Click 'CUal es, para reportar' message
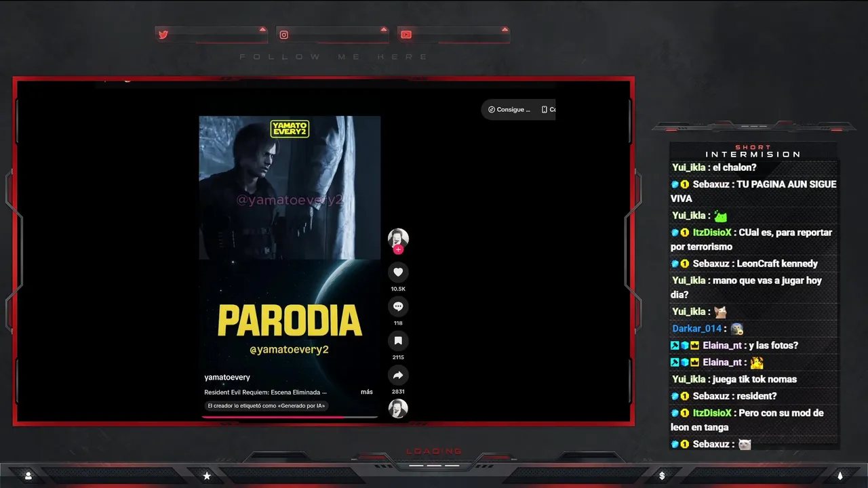Image resolution: width=868 pixels, height=488 pixels. pyautogui.click(x=751, y=239)
